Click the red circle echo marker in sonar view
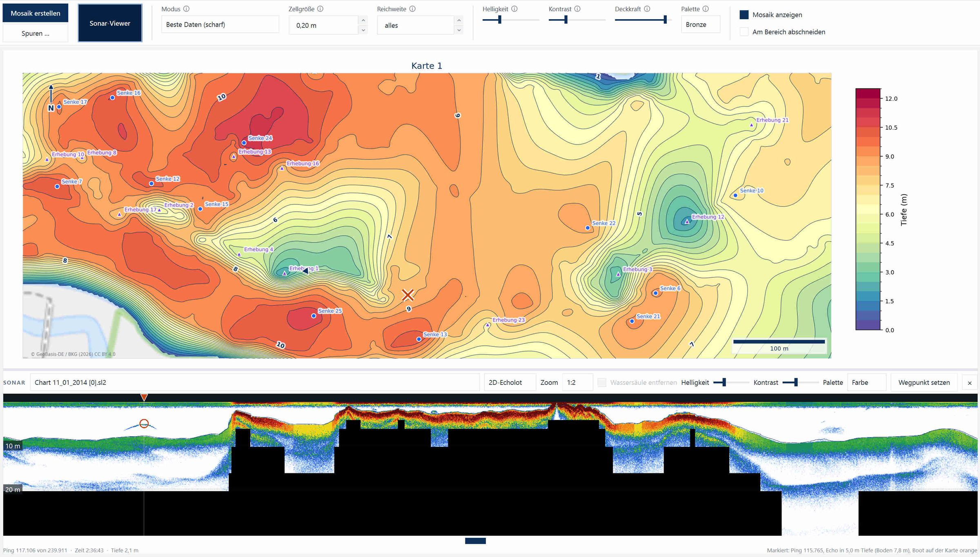Viewport: 980px width, 557px height. (144, 424)
